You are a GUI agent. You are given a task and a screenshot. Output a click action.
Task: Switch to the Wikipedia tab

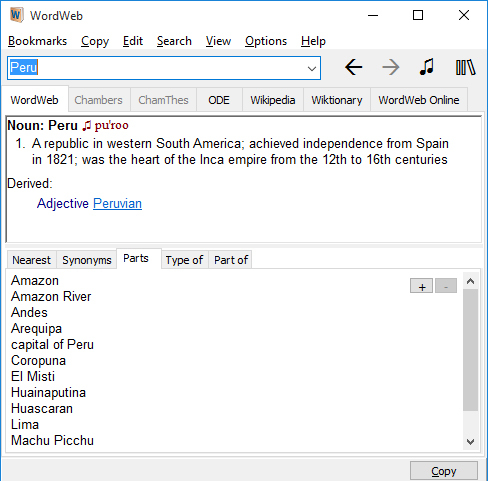coord(273,100)
